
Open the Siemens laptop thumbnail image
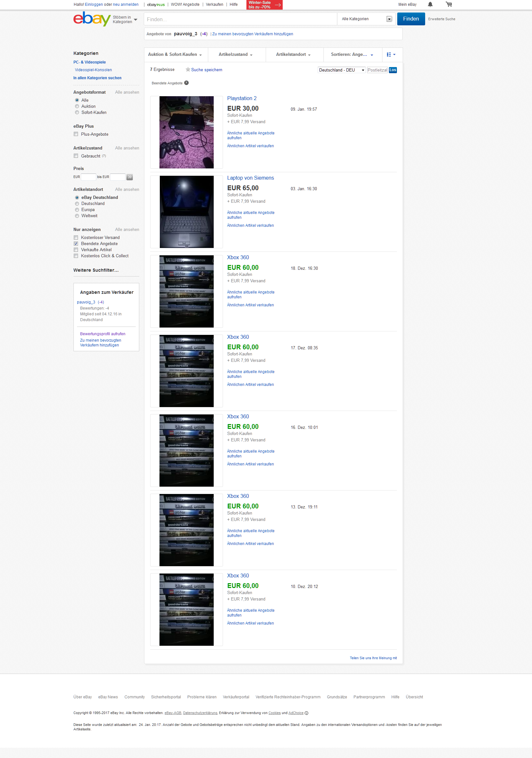186,212
